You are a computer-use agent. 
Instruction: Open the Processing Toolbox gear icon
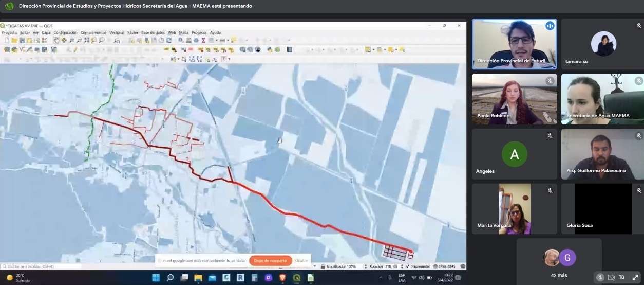196,40
